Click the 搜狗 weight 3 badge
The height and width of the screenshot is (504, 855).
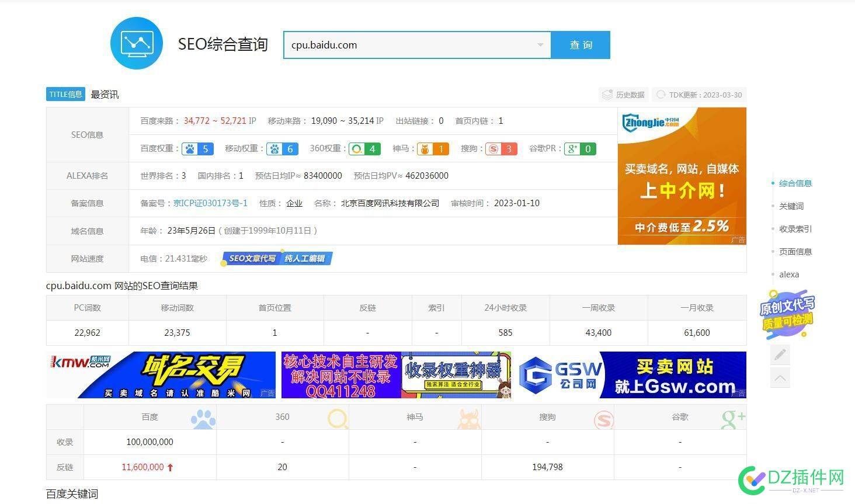tap(501, 149)
